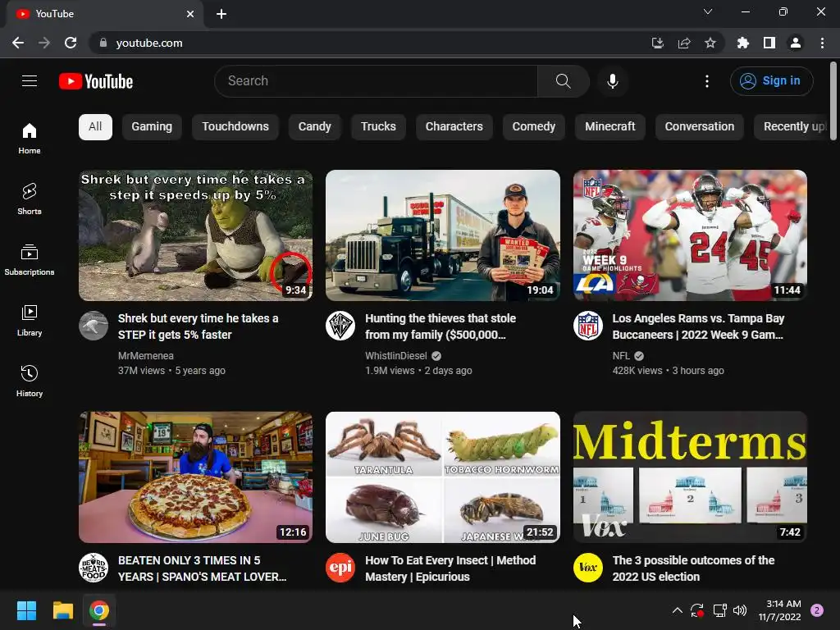This screenshot has width=840, height=630.
Task: Start voice search with microphone icon
Action: click(x=612, y=81)
